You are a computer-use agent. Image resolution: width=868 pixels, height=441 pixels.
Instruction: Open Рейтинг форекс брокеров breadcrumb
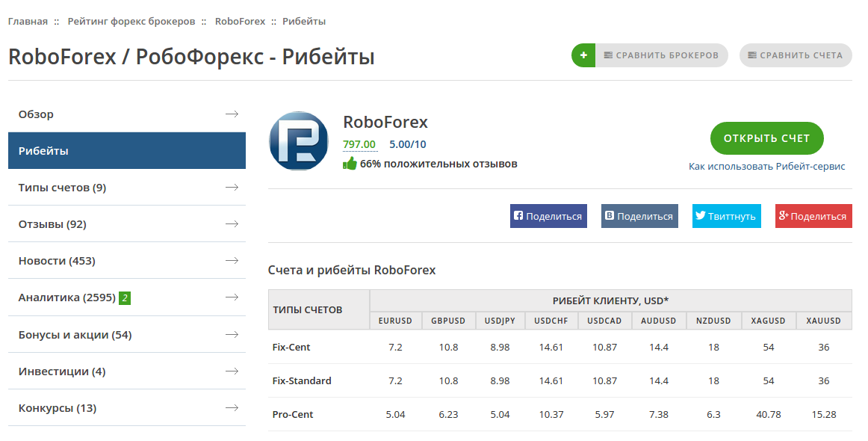point(131,22)
